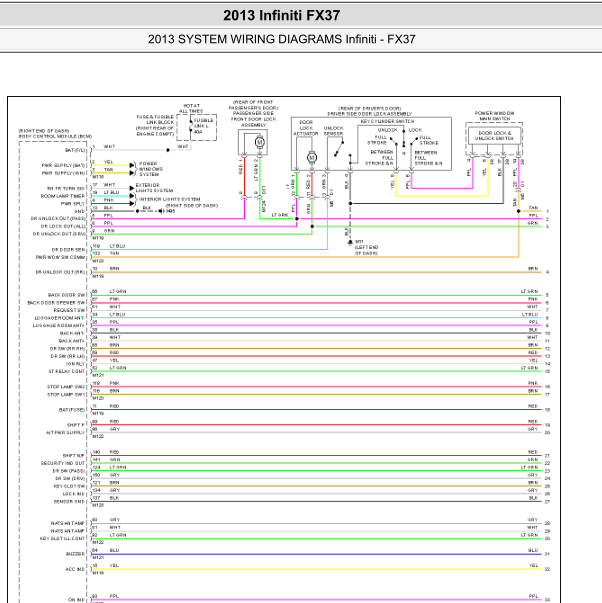
Task: Click the "FUSE & FUSIBLE LINK BLOCK" label
Action: (155, 120)
